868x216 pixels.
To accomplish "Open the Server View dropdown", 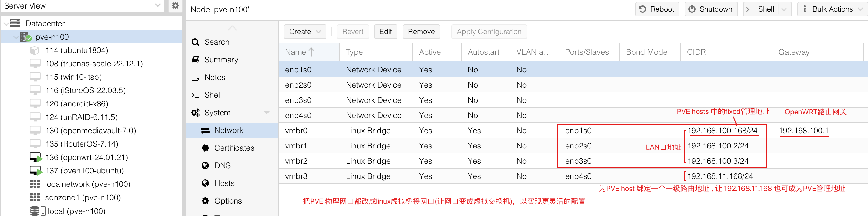I will (x=157, y=6).
